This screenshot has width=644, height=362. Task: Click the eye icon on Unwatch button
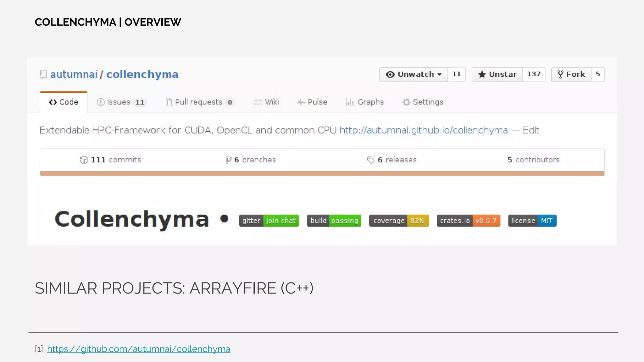390,74
